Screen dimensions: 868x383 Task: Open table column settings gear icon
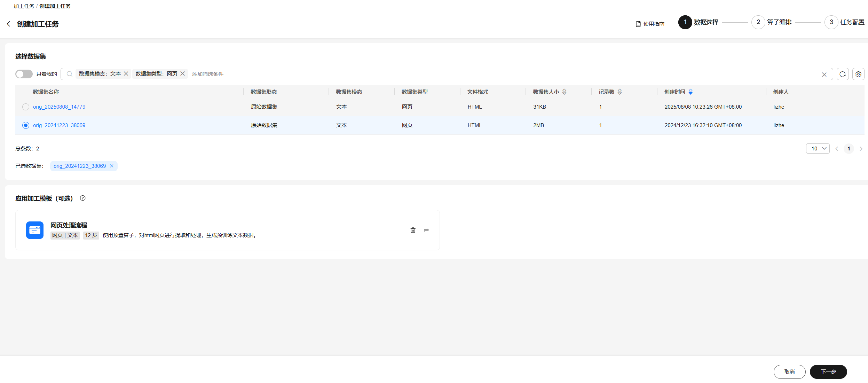[x=858, y=74]
